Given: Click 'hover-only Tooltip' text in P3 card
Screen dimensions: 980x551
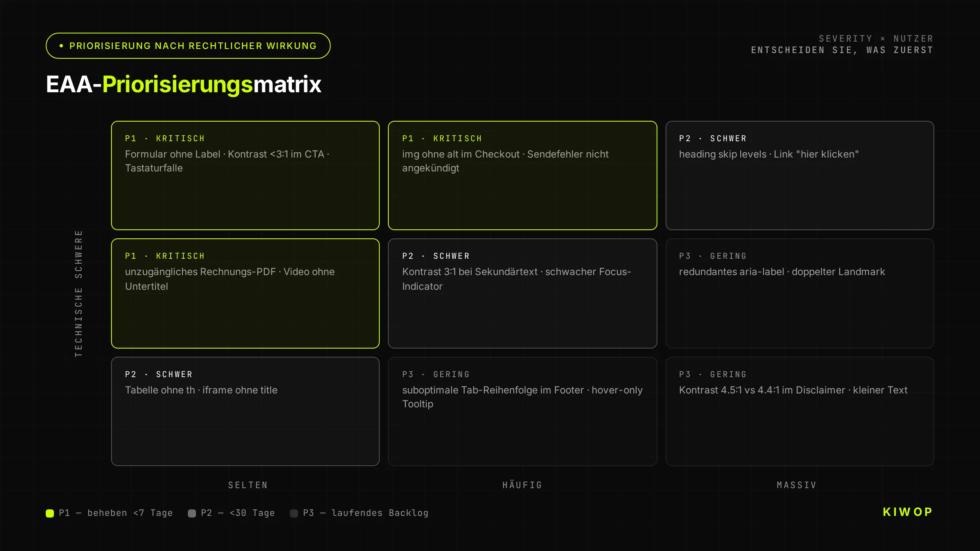Looking at the screenshot, I should 523,397.
